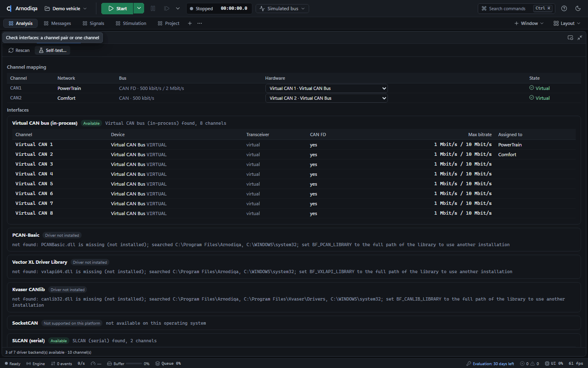This screenshot has height=368, width=588.
Task: Click the Ready status indicator
Action: pos(12,364)
